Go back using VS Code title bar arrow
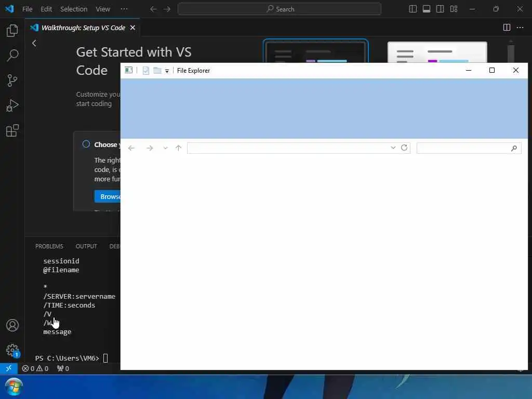Viewport: 532px width, 399px height. click(153, 9)
